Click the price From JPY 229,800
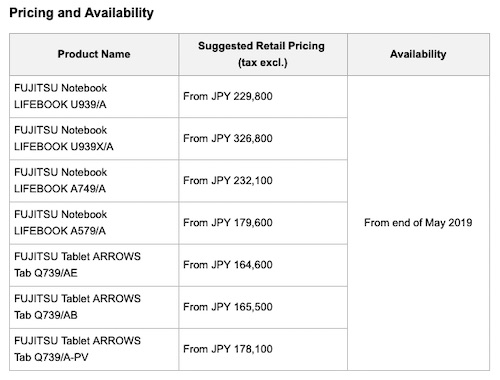The width and height of the screenshot is (500, 380). (x=228, y=96)
